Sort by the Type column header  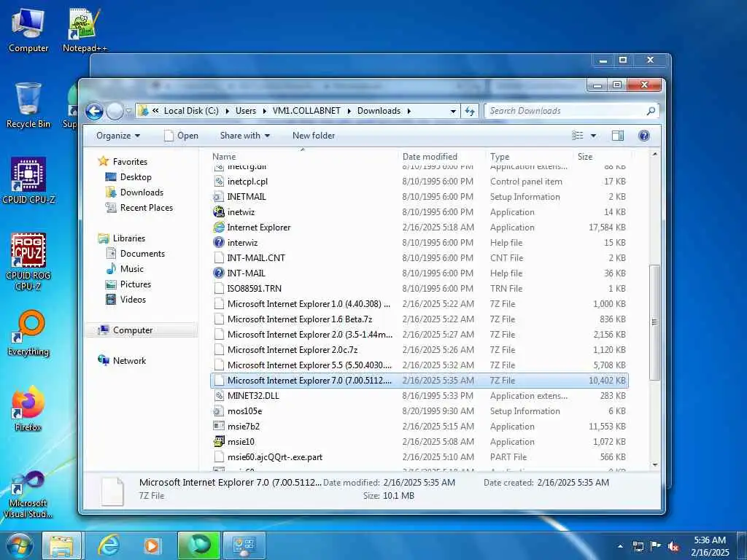[529, 156]
